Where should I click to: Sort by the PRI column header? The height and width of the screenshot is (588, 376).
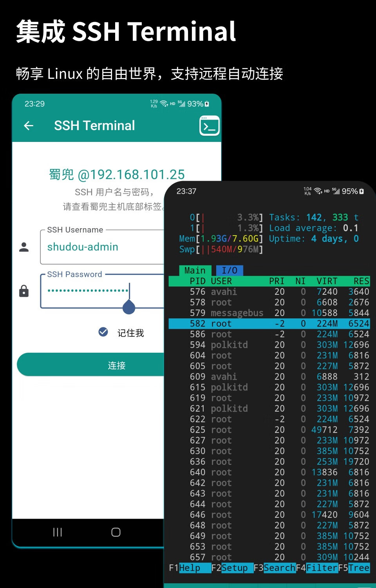[x=277, y=281]
